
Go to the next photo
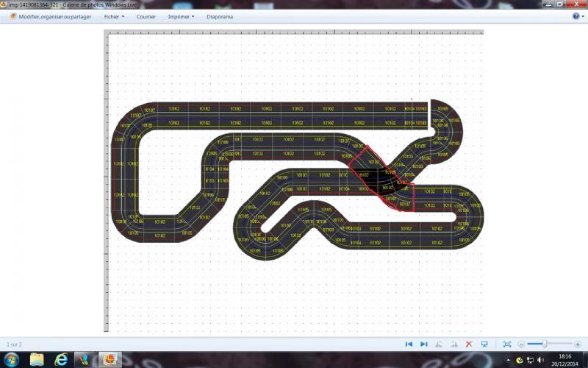pos(424,344)
